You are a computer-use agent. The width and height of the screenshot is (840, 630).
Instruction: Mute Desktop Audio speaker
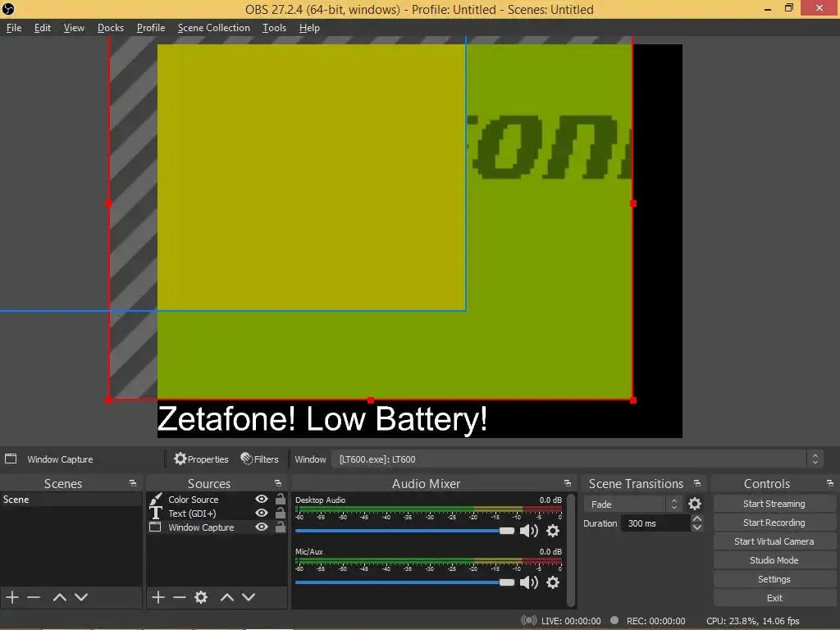pos(529,531)
